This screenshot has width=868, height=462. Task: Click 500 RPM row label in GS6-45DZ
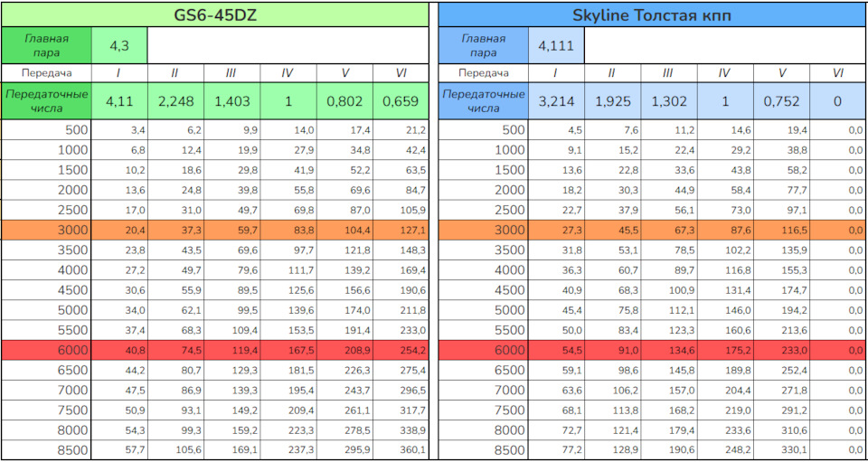click(x=46, y=130)
